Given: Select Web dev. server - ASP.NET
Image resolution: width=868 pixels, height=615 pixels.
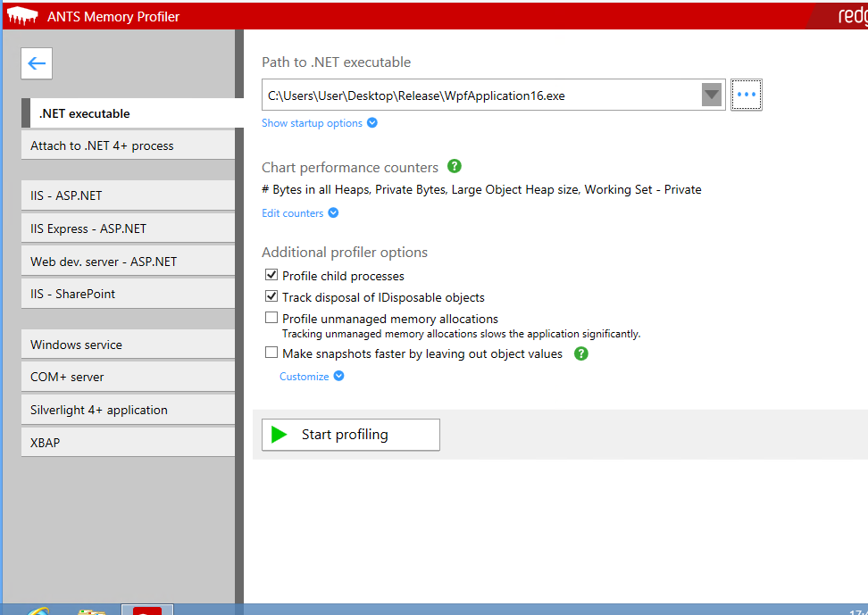Looking at the screenshot, I should click(128, 262).
